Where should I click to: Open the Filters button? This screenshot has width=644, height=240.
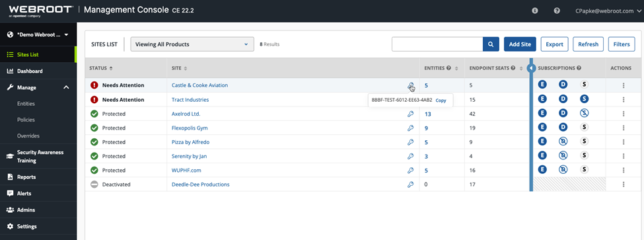(x=622, y=44)
